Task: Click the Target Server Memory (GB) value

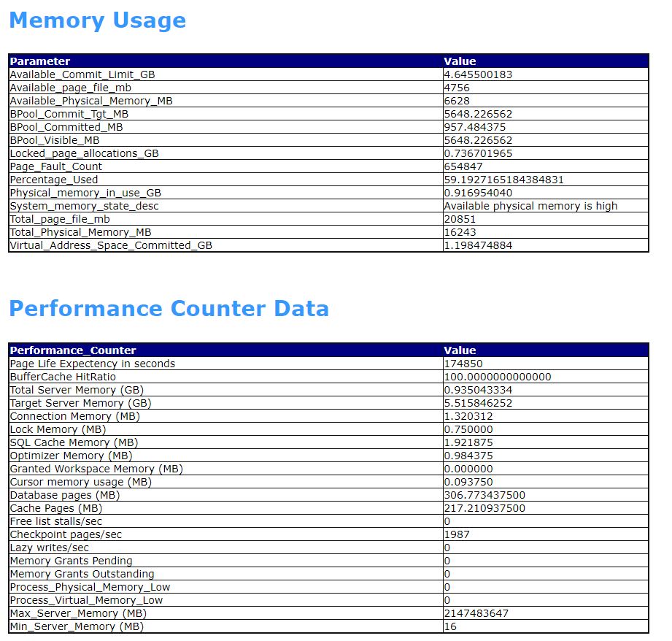Action: (x=479, y=403)
